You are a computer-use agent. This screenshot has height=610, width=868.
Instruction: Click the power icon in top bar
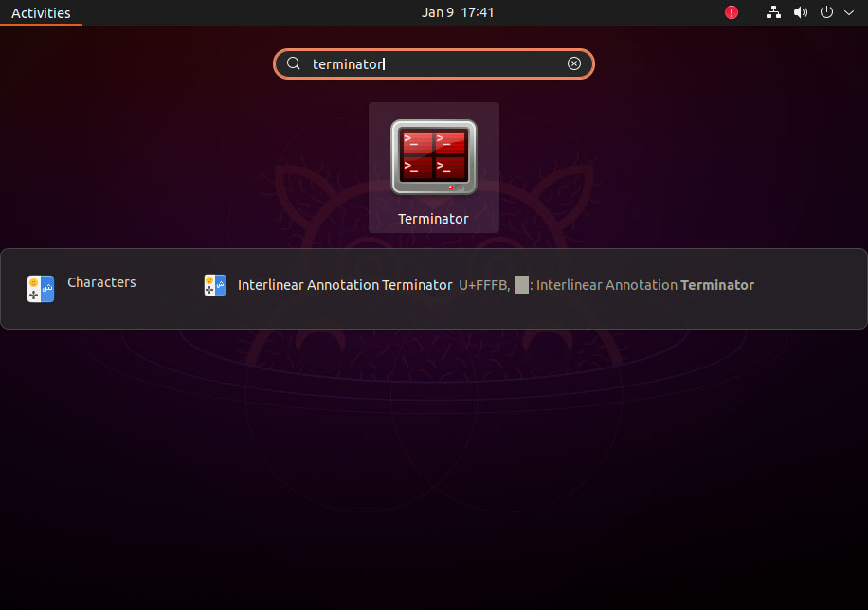tap(826, 12)
